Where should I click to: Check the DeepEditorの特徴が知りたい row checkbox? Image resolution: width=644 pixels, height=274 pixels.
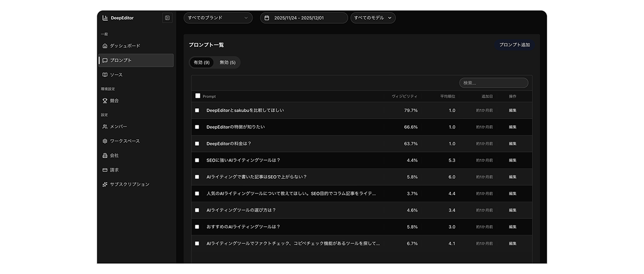(197, 127)
